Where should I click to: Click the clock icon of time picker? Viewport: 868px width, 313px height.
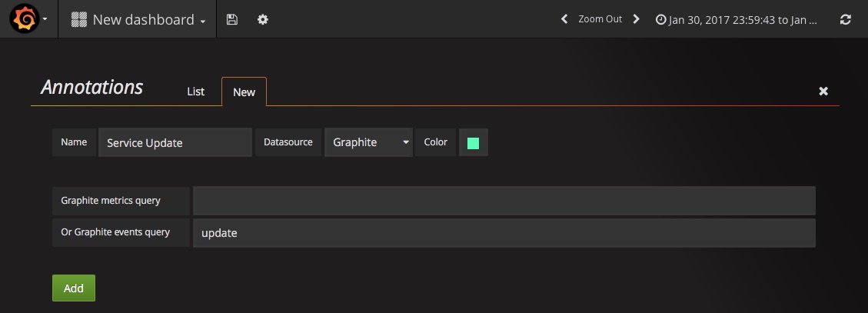point(660,19)
